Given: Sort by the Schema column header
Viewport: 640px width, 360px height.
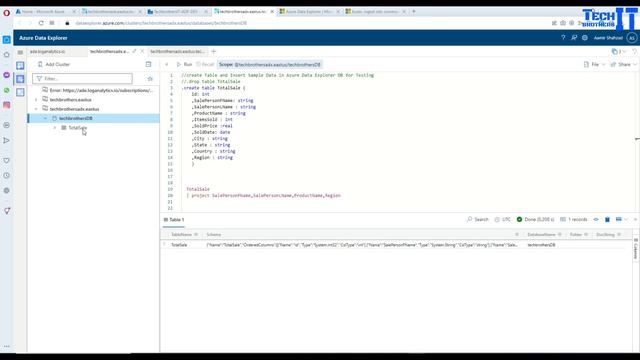Looking at the screenshot, I should [x=213, y=235].
